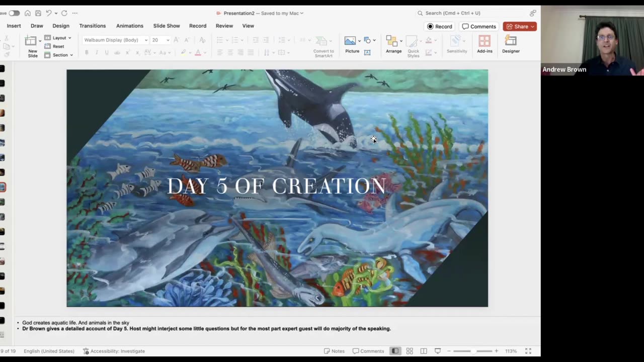Screen dimensions: 644x362
Task: Switch to the View tab
Action: tap(248, 26)
